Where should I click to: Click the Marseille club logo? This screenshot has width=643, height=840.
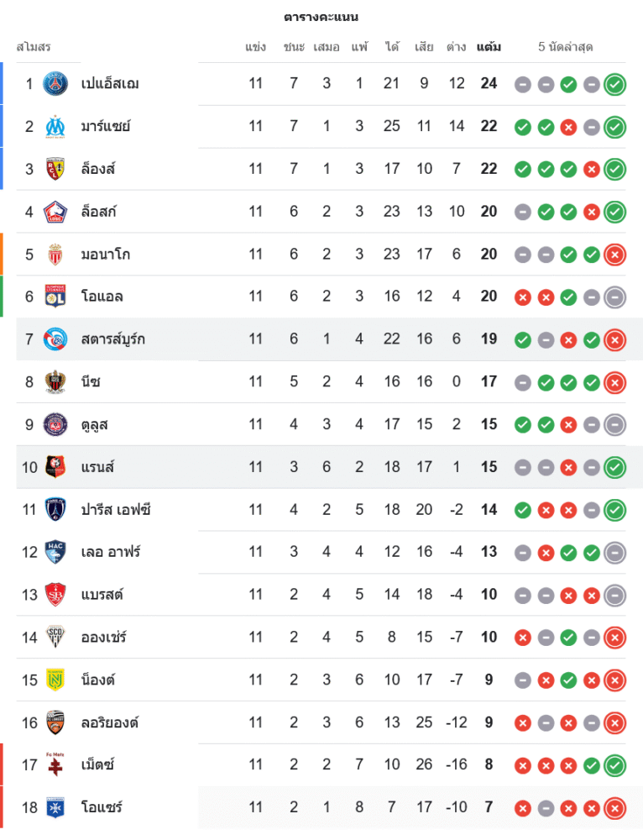point(55,126)
